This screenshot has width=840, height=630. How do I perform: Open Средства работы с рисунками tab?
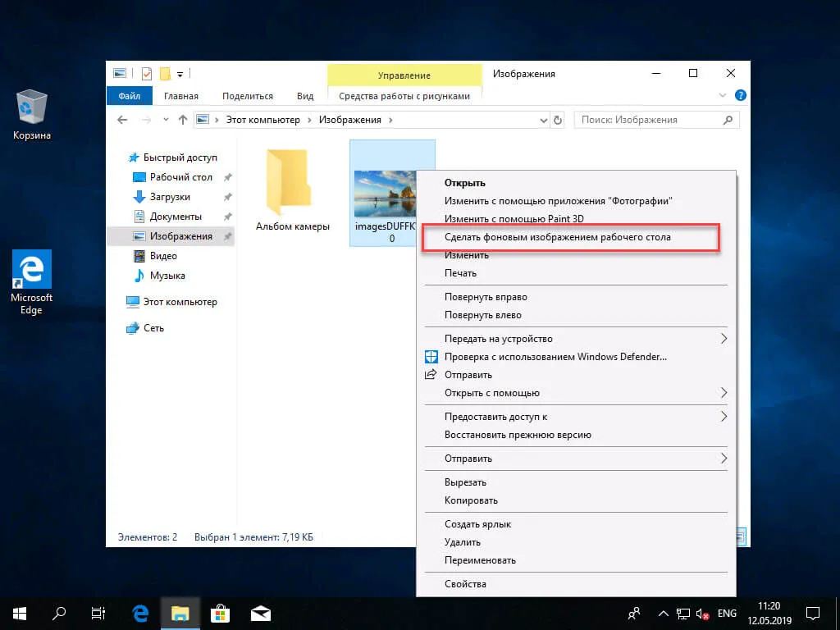tap(404, 96)
